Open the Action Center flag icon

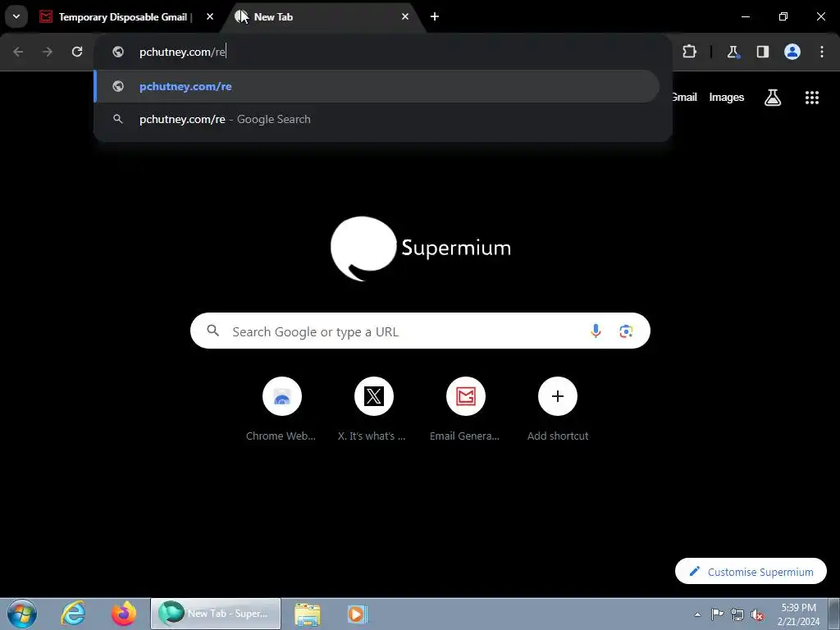tap(717, 614)
